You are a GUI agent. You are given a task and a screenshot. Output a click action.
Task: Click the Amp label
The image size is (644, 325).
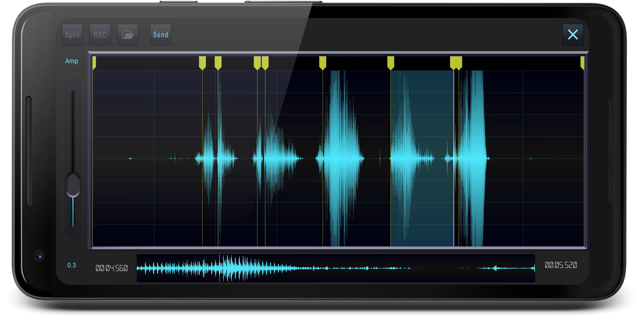coord(71,61)
